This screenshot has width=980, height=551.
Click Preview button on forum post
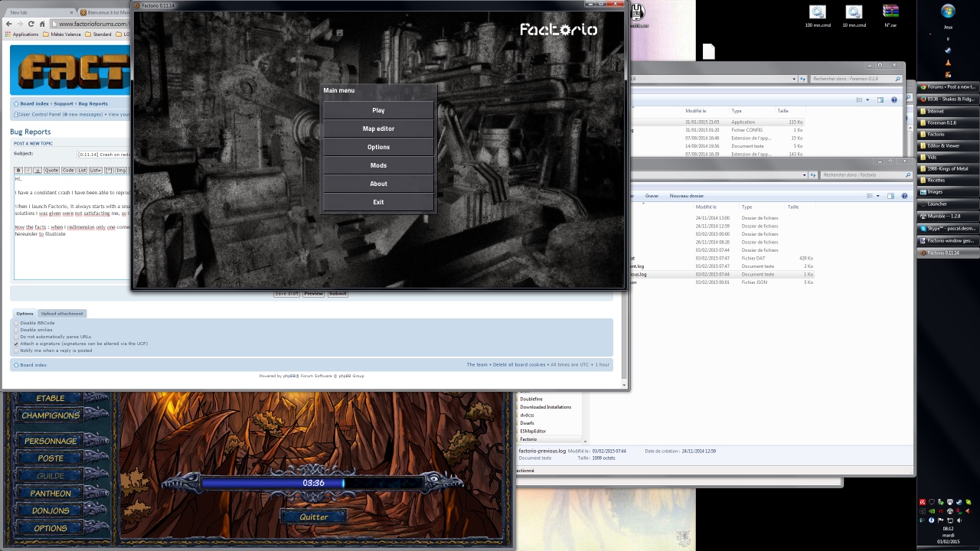[314, 294]
